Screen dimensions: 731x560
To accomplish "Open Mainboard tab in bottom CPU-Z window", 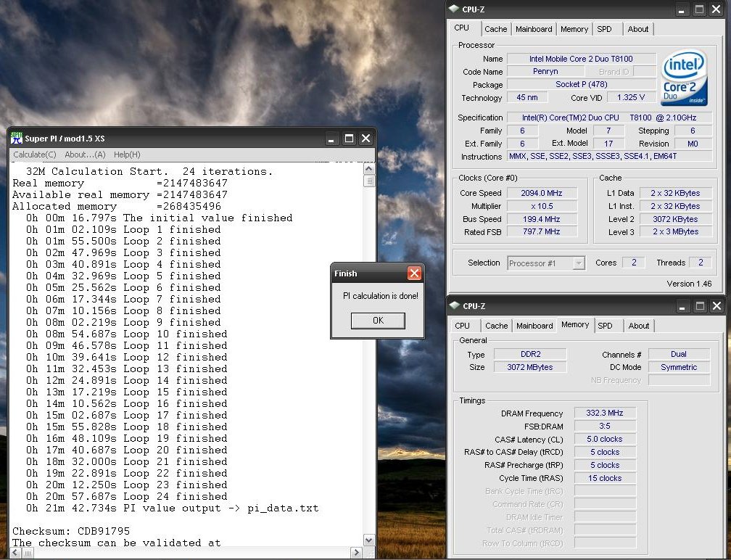I will point(534,326).
